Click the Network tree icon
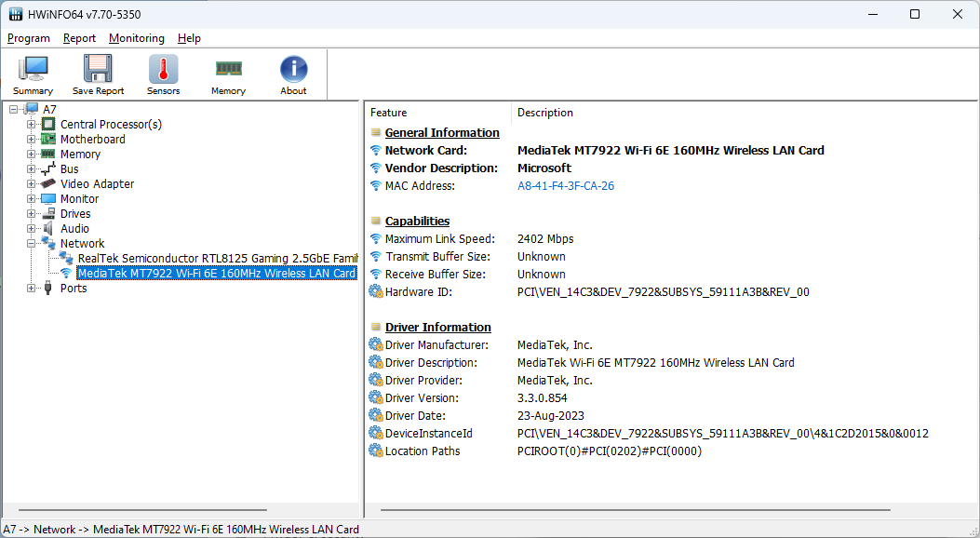Viewport: 980px width, 538px height. pyautogui.click(x=48, y=243)
